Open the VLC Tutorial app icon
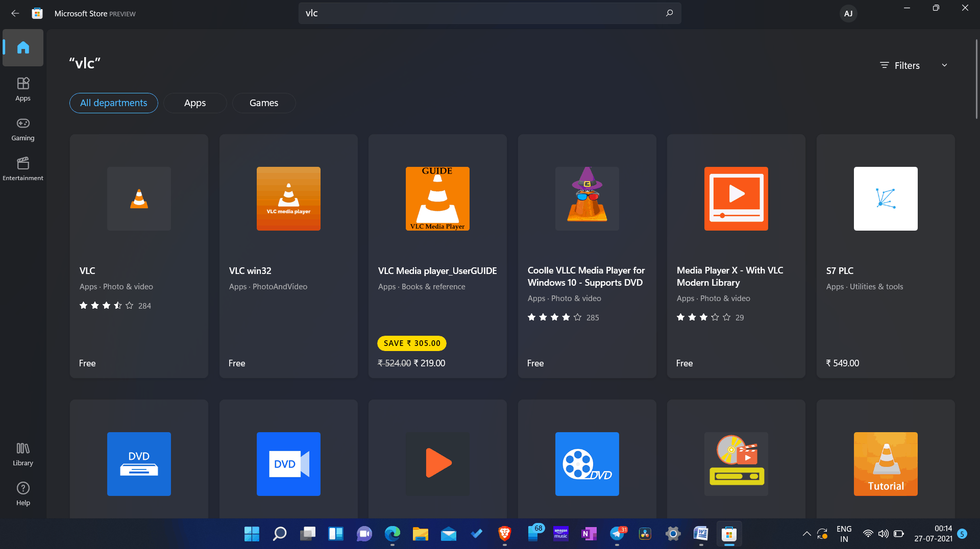This screenshot has width=980, height=549. pyautogui.click(x=886, y=464)
